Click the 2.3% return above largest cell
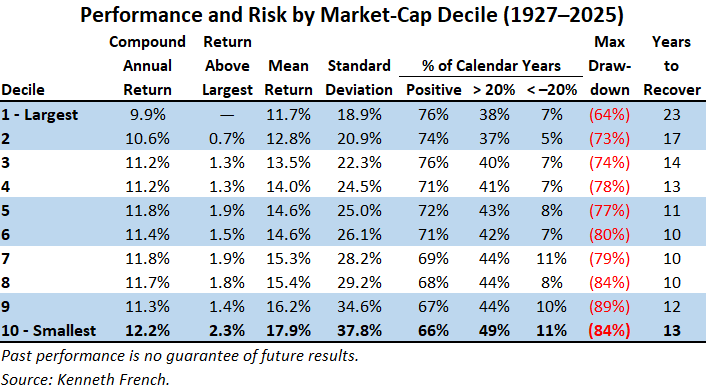The height and width of the screenshot is (390, 706). click(227, 331)
